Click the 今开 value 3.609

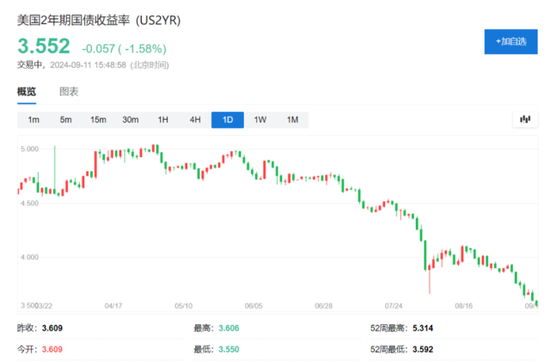point(52,349)
